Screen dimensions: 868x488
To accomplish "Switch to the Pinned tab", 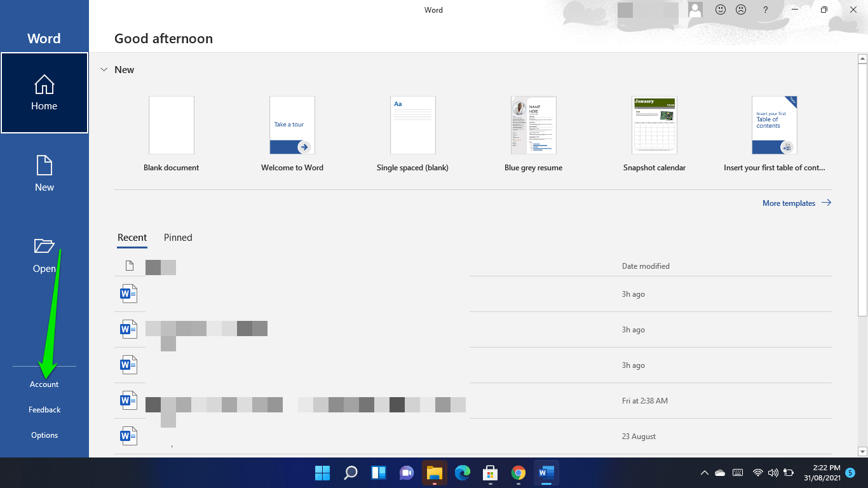I will point(178,238).
